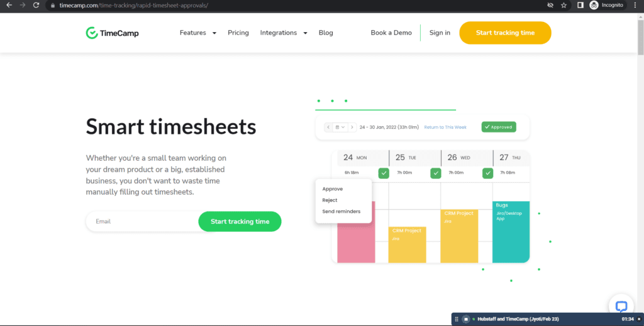Click the Hubstaff widget drag handle icon
The height and width of the screenshot is (326, 644).
(457, 319)
